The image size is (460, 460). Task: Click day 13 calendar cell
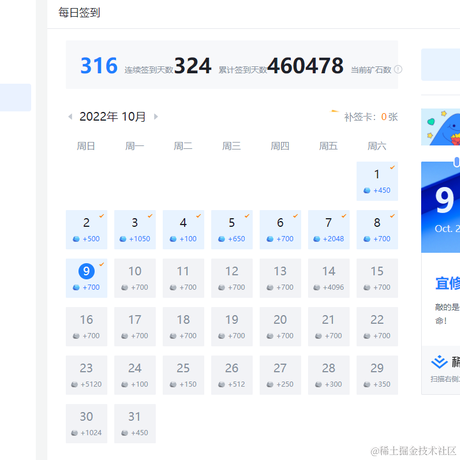point(280,278)
